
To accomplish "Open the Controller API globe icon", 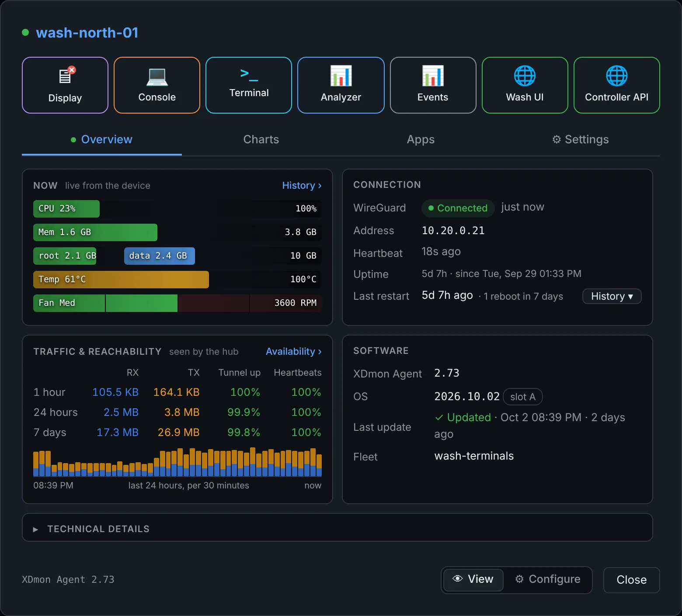I will point(616,76).
